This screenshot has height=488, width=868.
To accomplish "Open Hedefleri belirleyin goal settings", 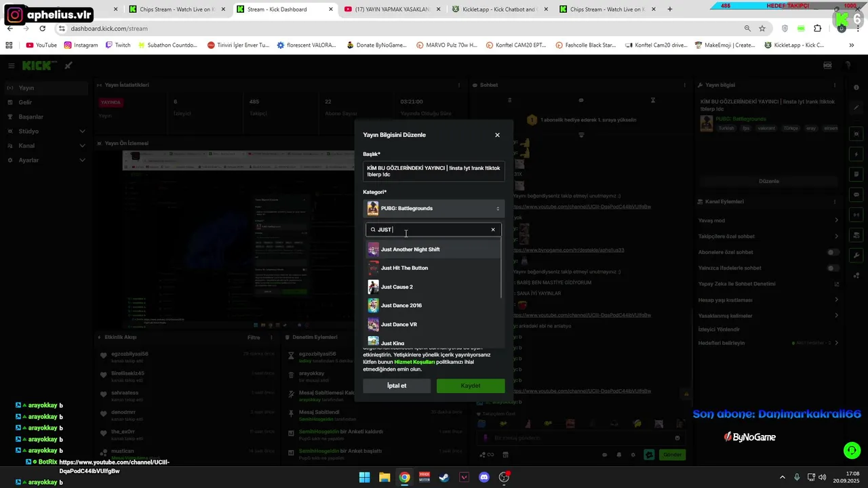I will (x=769, y=343).
